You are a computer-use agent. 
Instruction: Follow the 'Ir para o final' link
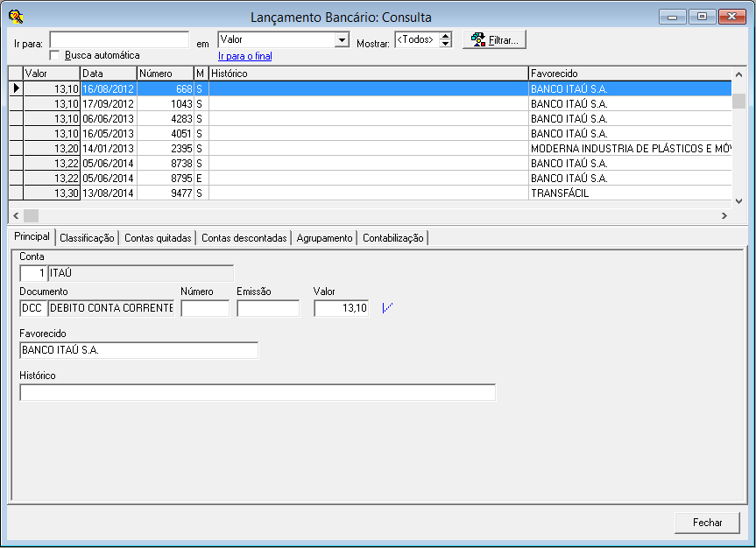(x=244, y=56)
